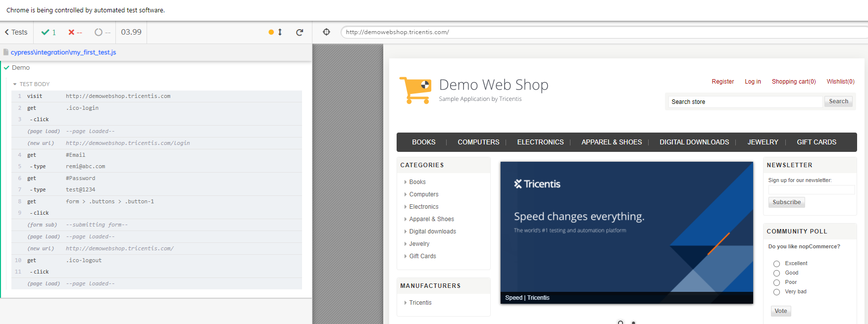The height and width of the screenshot is (324, 868).
Task: Open the selector playground crosshair icon
Action: tap(326, 32)
